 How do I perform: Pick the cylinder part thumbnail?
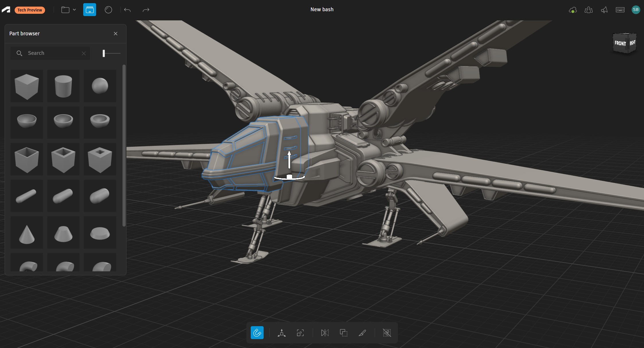pos(63,86)
